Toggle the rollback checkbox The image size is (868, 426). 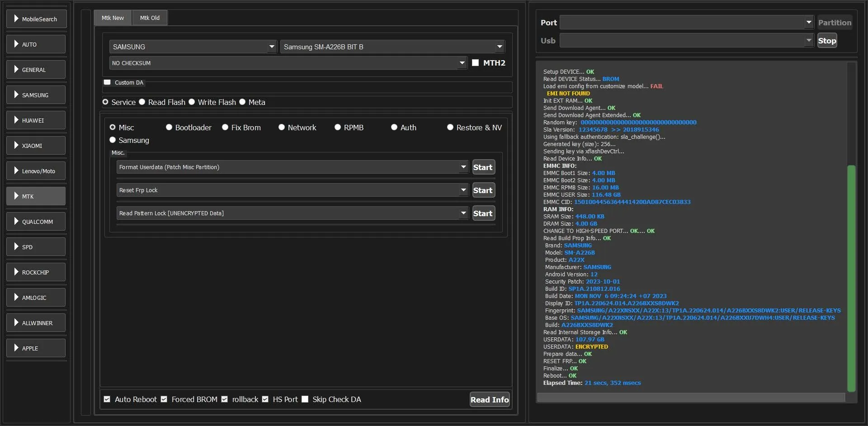coord(225,399)
